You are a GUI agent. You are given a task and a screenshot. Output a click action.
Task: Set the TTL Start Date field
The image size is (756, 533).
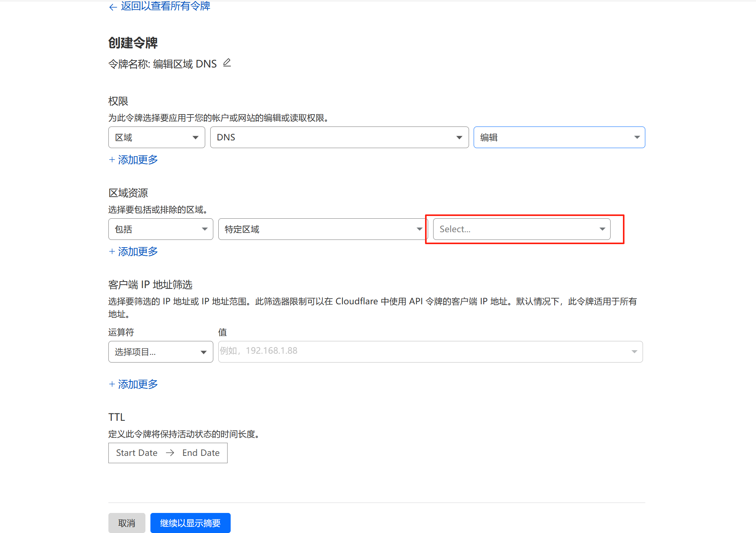coord(137,453)
